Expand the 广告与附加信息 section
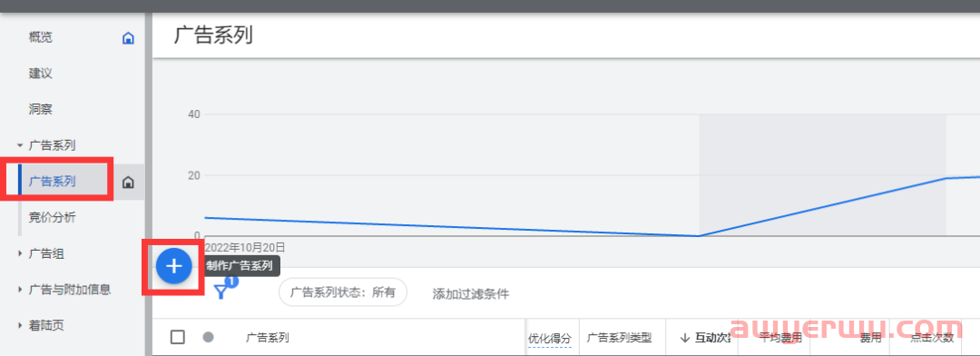Screen dimensions: 980x356 pos(20,290)
